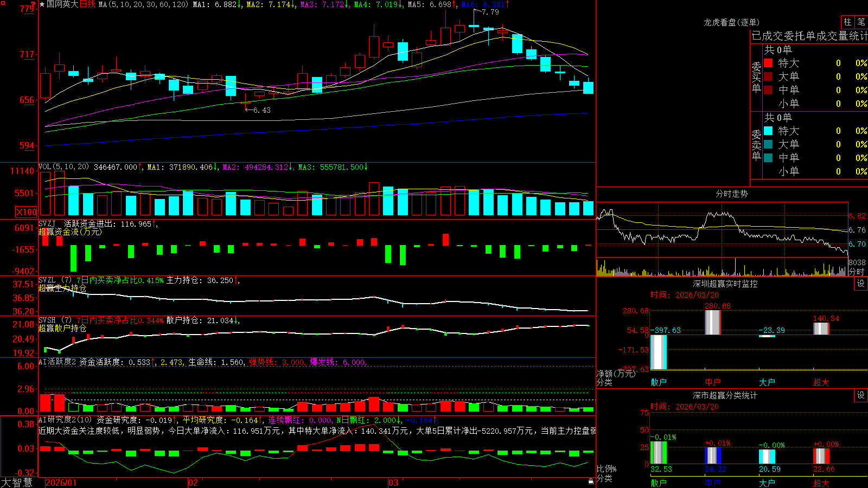Click the 柱 bar-mode button
This screenshot has width=868, height=488.
tap(847, 22)
